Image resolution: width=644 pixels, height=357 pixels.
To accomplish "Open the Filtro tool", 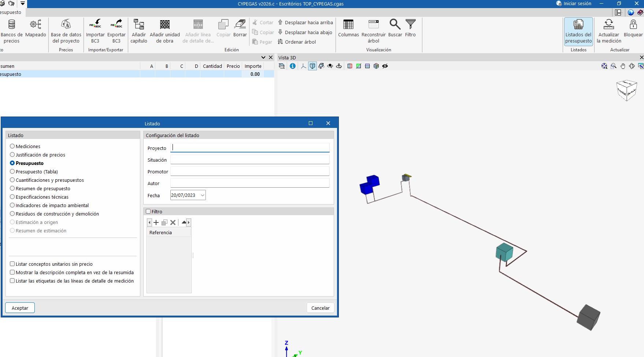I will pyautogui.click(x=410, y=28).
